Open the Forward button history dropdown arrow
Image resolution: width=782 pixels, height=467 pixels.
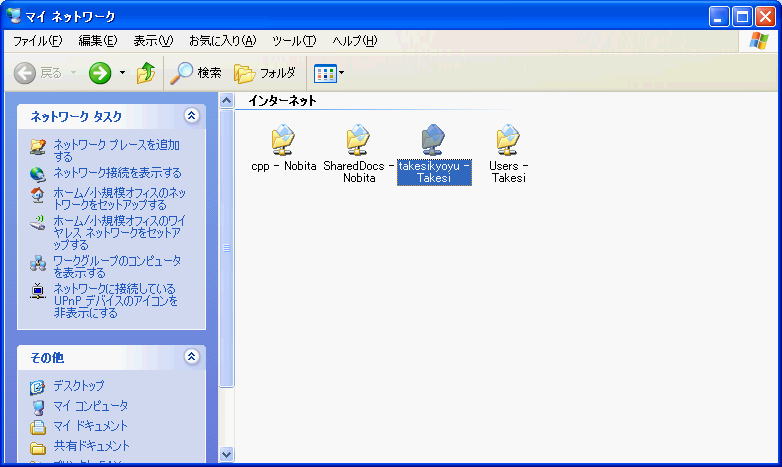click(x=122, y=73)
